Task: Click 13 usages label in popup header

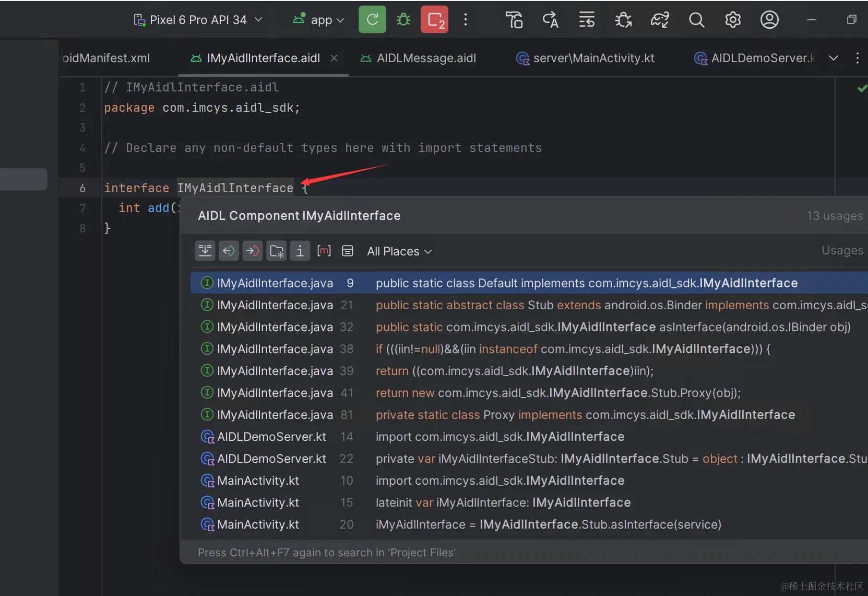Action: pos(835,216)
